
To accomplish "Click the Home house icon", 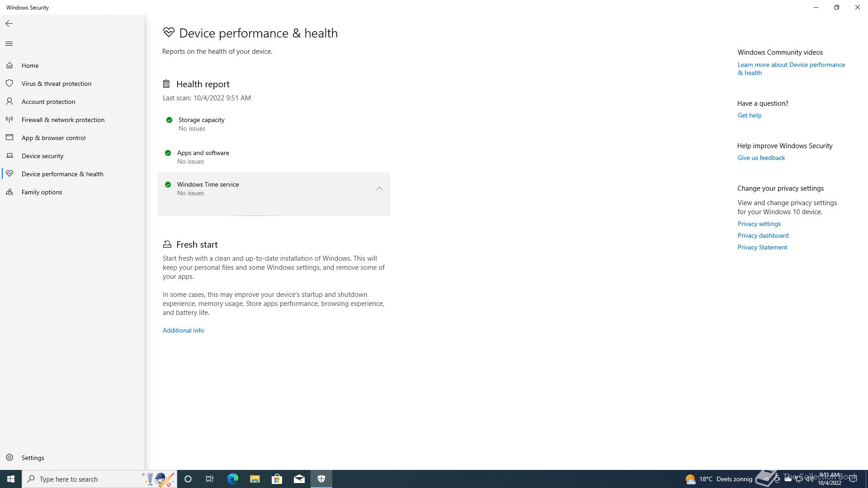I will coord(9,66).
